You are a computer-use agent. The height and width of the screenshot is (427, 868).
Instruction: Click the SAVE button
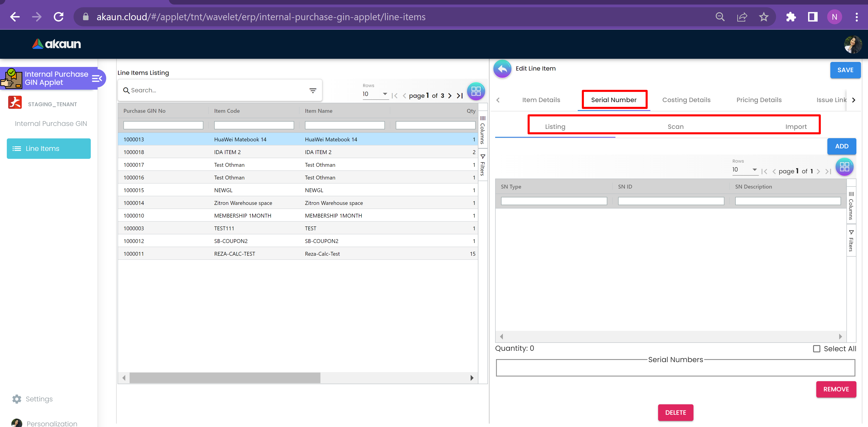(845, 70)
